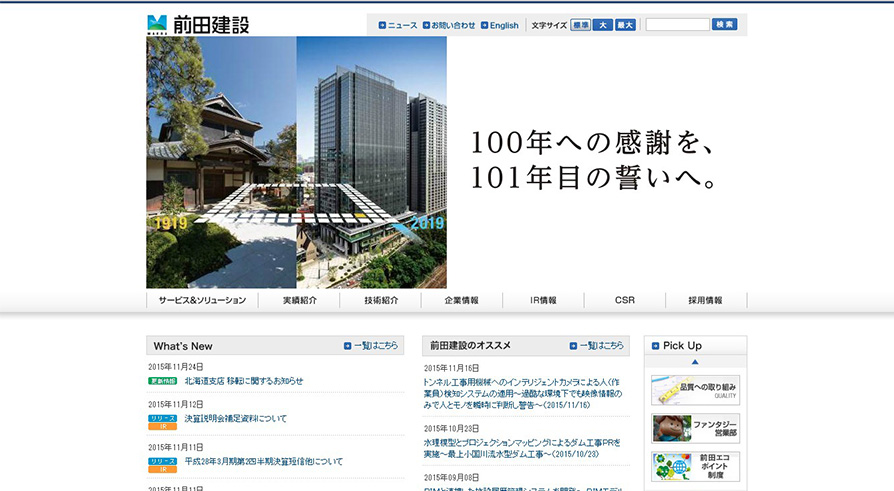Screen dimensions: 894x491
Task: Open the IR情報 menu
Action: pyautogui.click(x=543, y=300)
